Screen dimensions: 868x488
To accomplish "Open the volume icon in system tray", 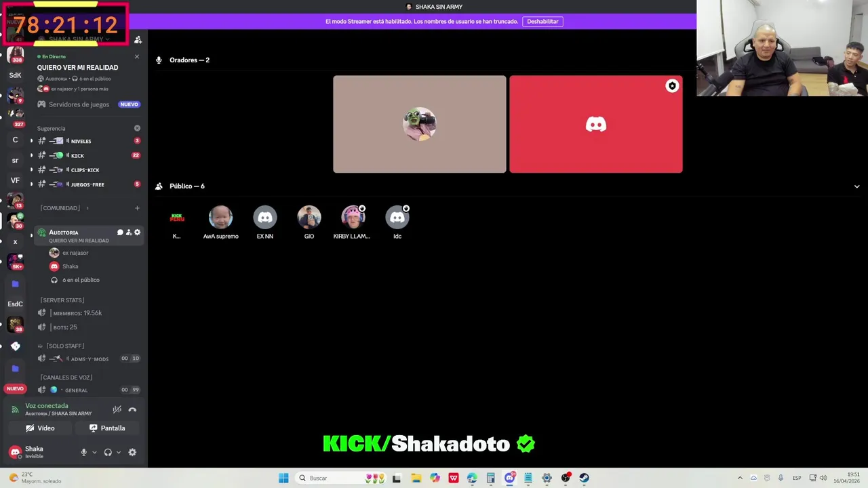I will pos(823,478).
